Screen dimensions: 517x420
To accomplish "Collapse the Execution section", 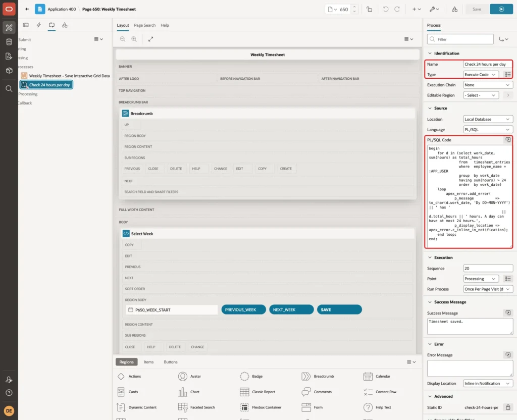I will click(x=430, y=257).
